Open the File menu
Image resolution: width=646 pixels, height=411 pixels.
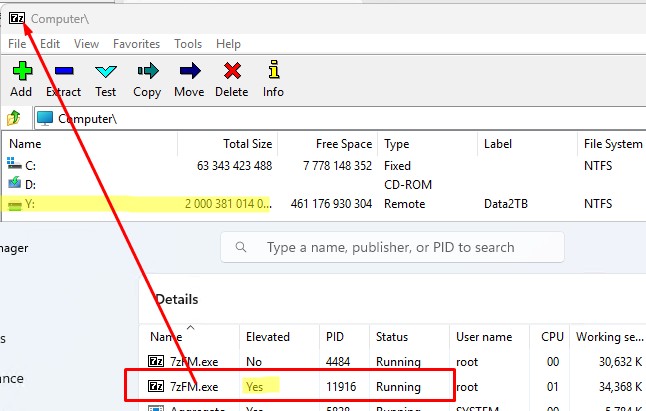point(17,44)
